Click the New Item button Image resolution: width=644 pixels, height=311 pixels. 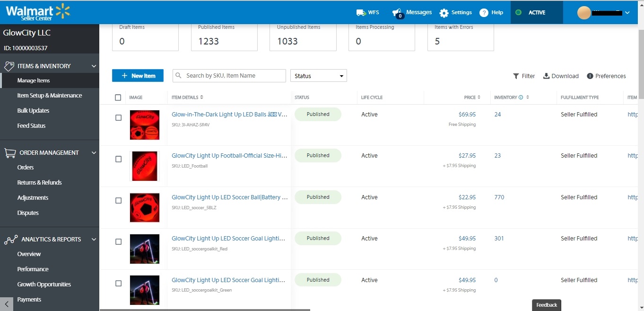click(138, 76)
